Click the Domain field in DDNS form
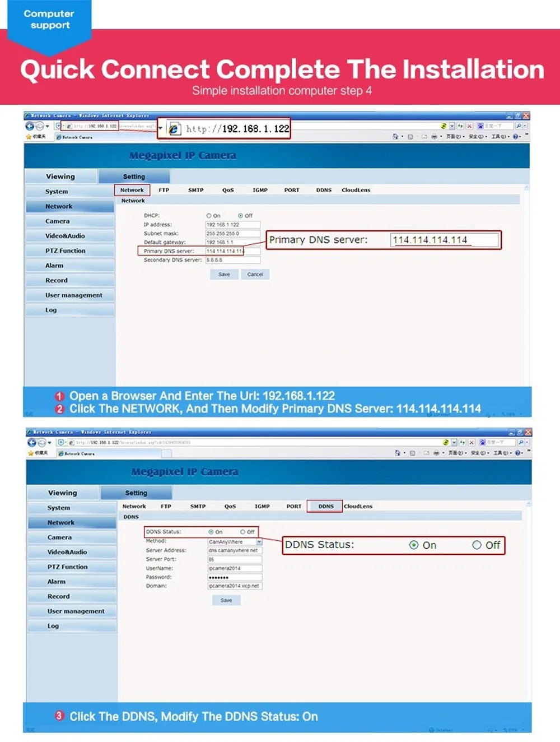The width and height of the screenshot is (560, 742). point(235,586)
